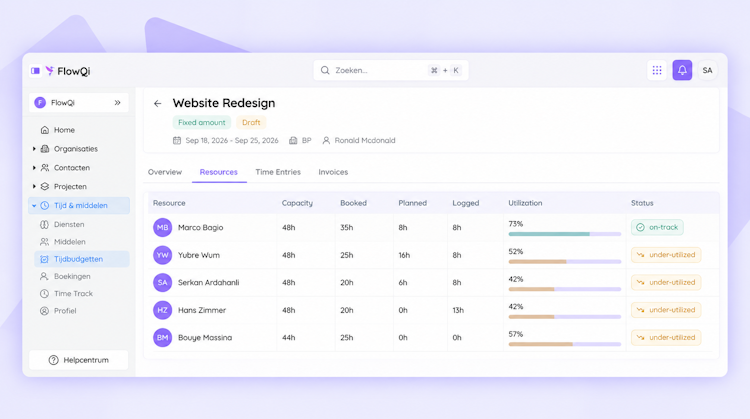Open Boekingen in sidebar

coord(72,276)
